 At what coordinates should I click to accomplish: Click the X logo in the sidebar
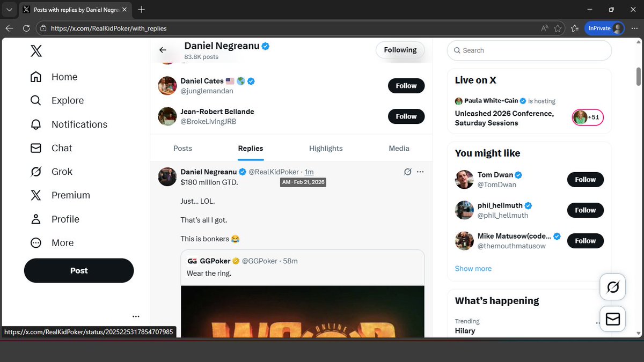point(36,51)
